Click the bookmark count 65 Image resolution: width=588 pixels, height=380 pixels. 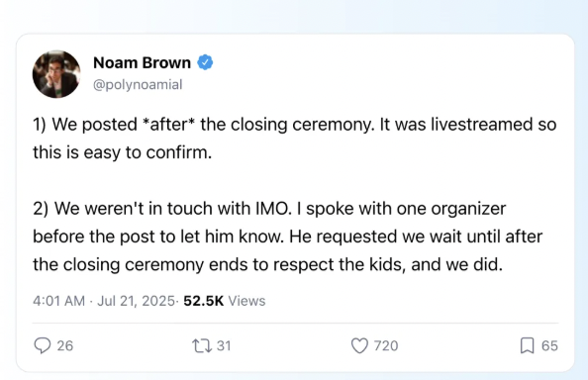(549, 346)
